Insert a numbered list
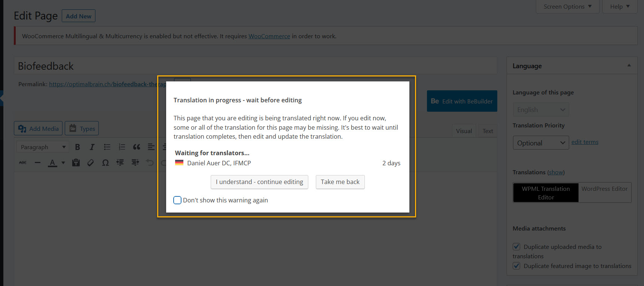Image resolution: width=644 pixels, height=286 pixels. pos(122,147)
